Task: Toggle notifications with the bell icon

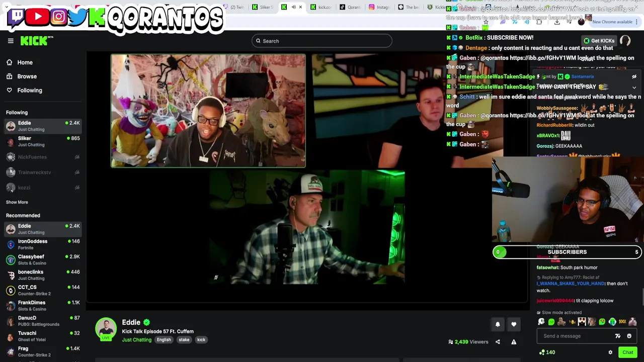Action: tap(498, 324)
